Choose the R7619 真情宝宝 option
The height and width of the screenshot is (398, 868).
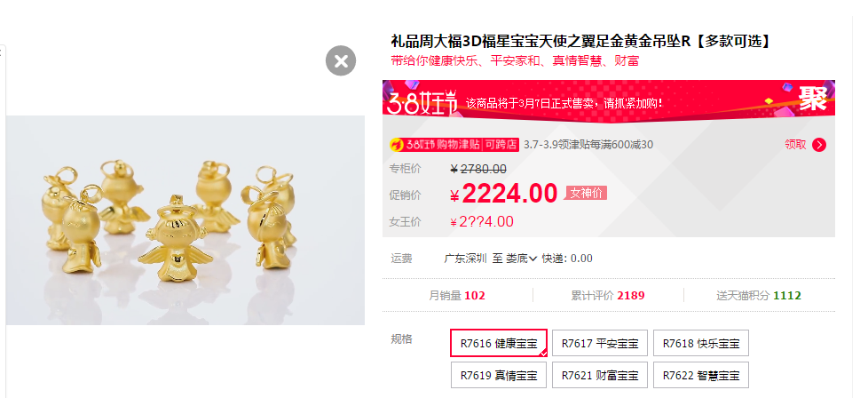pyautogui.click(x=499, y=375)
